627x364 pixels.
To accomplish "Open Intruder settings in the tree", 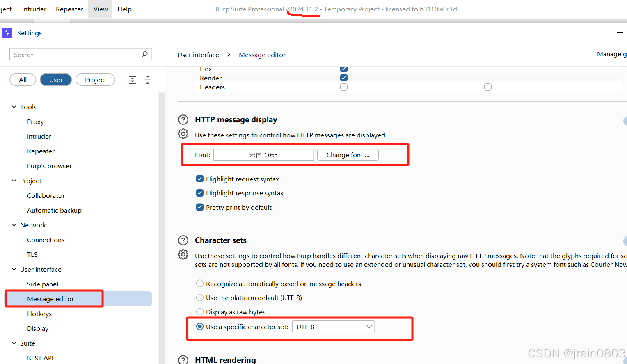I will [39, 136].
